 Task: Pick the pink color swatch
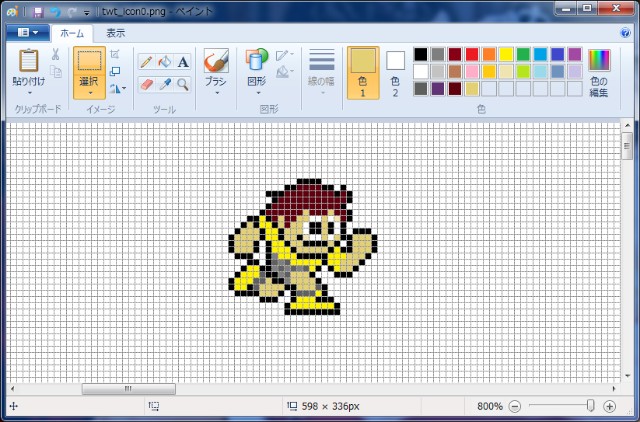[472, 71]
